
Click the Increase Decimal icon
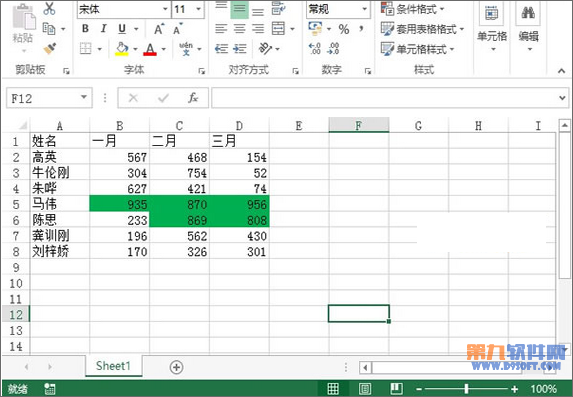(x=315, y=48)
